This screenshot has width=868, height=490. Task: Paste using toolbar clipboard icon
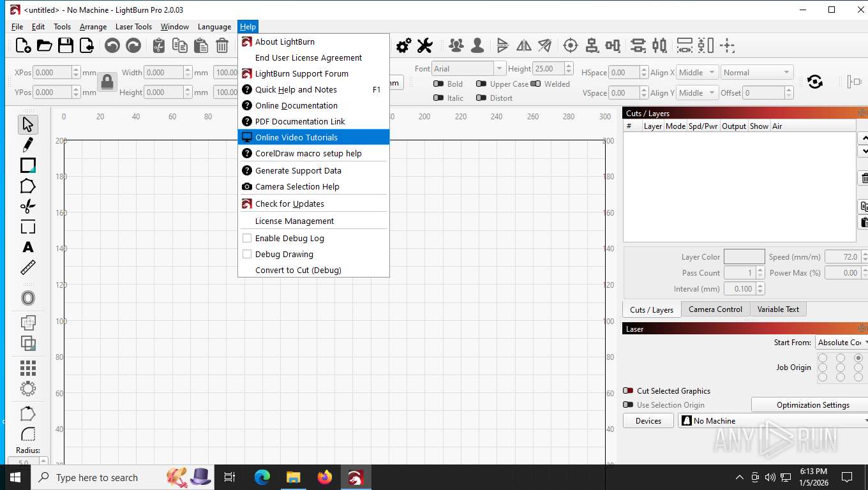click(201, 45)
